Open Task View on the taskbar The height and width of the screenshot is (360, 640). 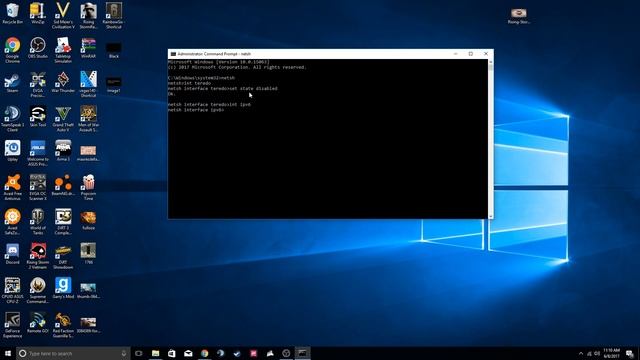click(139, 353)
